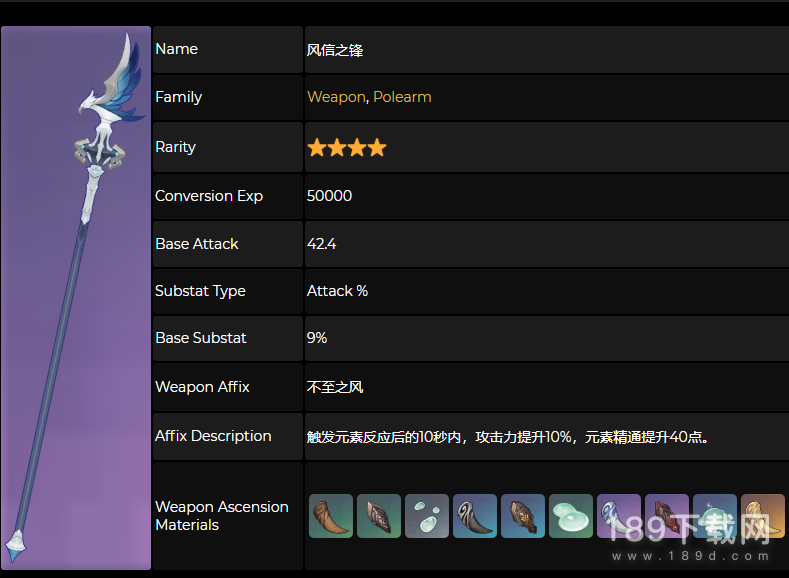Viewport: 789px width, 578px height.
Task: Click the Conversion Exp value 50000
Action: click(x=329, y=196)
